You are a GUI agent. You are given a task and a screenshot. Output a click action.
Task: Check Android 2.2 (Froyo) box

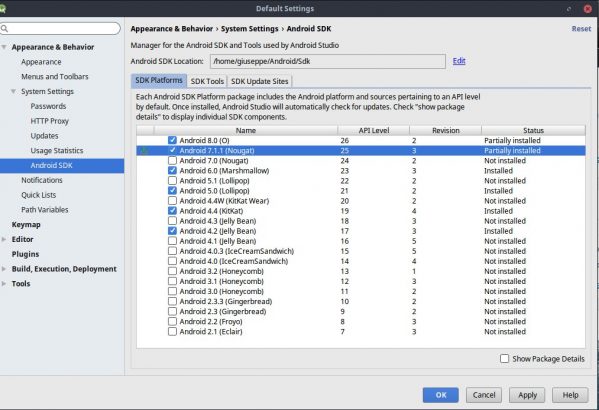tap(172, 321)
